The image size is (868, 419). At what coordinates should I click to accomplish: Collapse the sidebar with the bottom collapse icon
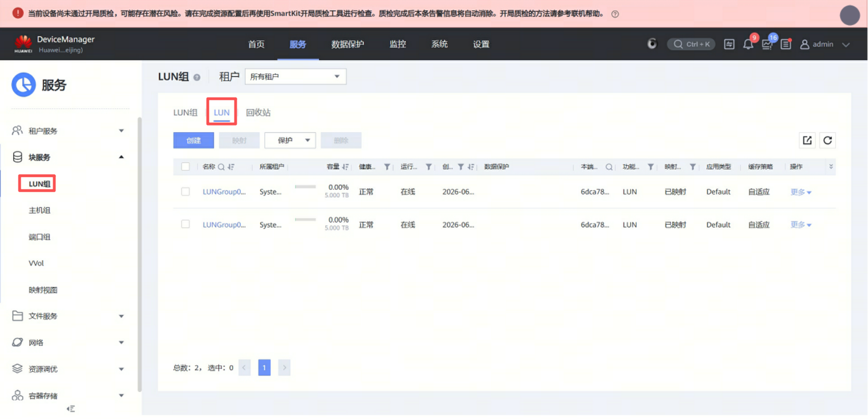(x=71, y=409)
